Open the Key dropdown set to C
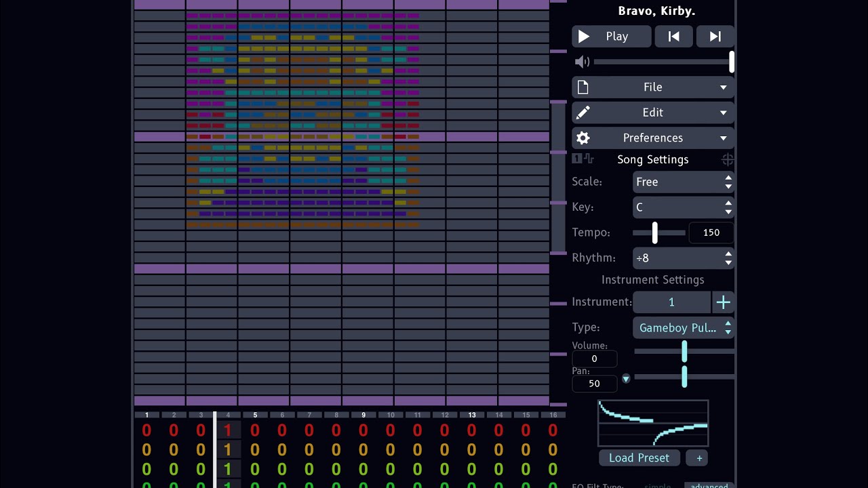Viewport: 868px width, 488px height. pyautogui.click(x=684, y=207)
